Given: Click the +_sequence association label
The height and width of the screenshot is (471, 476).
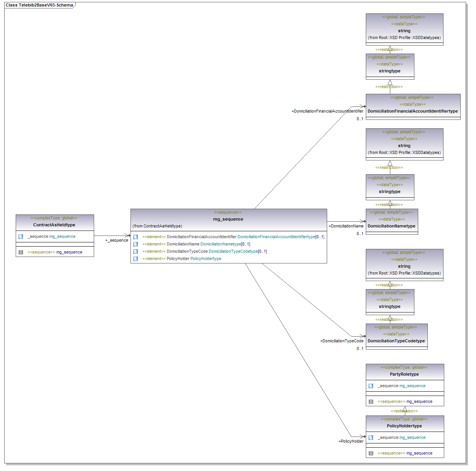Looking at the screenshot, I should (x=117, y=240).
